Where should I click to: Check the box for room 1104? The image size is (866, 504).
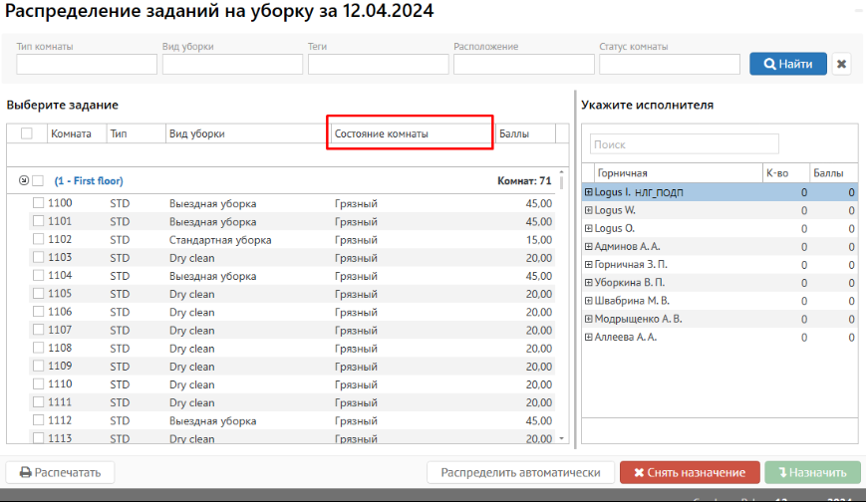point(38,276)
